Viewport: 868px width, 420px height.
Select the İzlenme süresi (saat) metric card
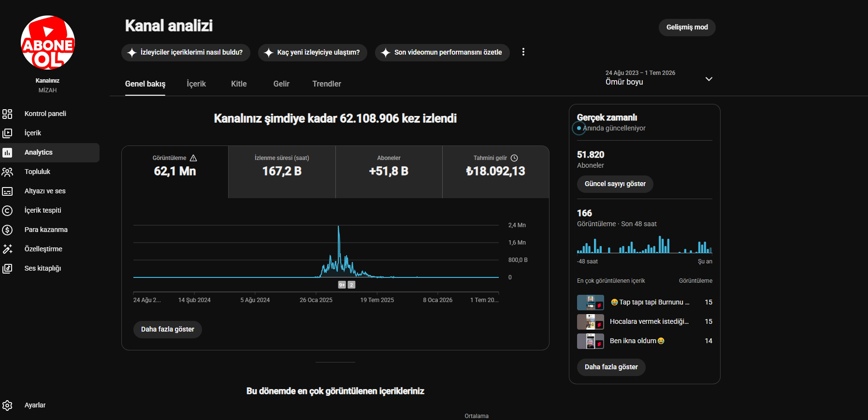click(x=282, y=172)
